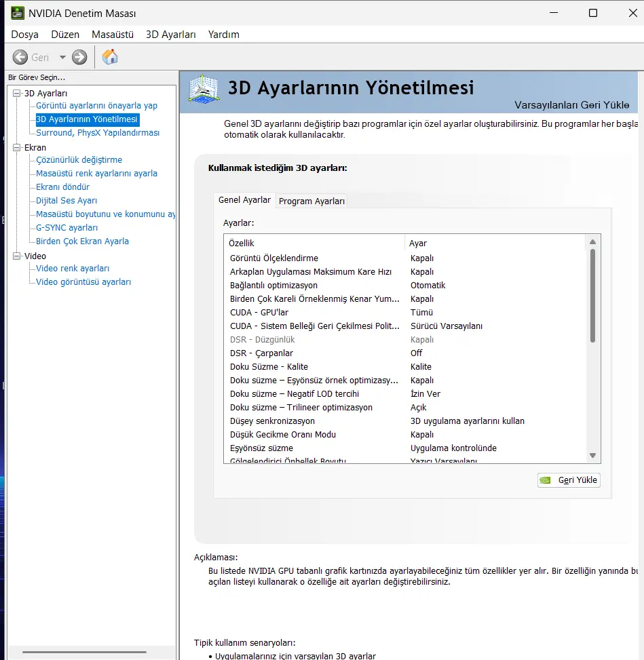Screen dimensions: 644x660
Task: Open the Yardım menu
Action: 223,35
